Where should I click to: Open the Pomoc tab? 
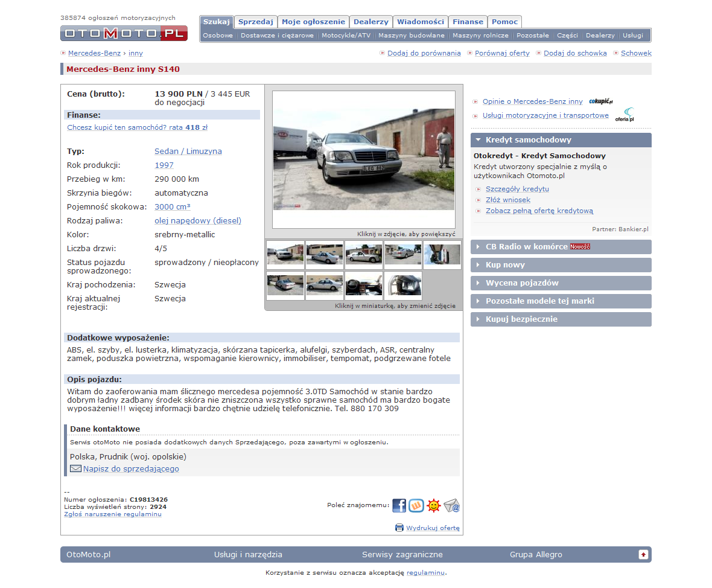point(504,22)
